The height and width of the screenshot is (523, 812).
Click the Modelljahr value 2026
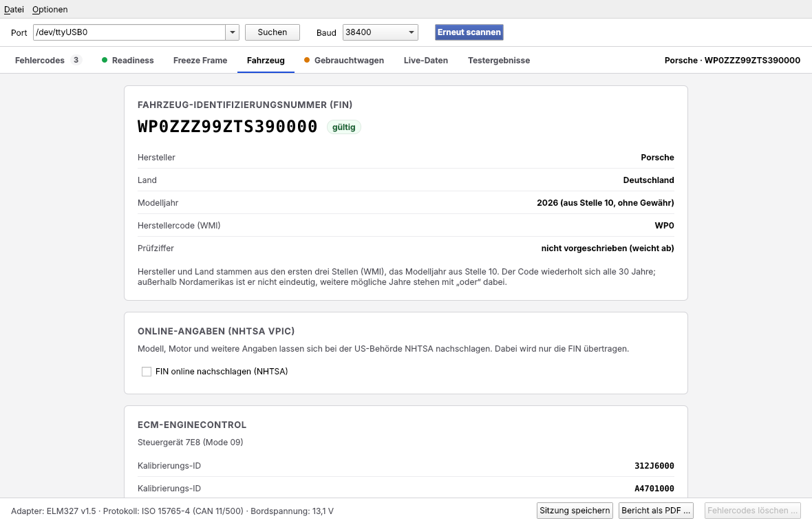(606, 203)
